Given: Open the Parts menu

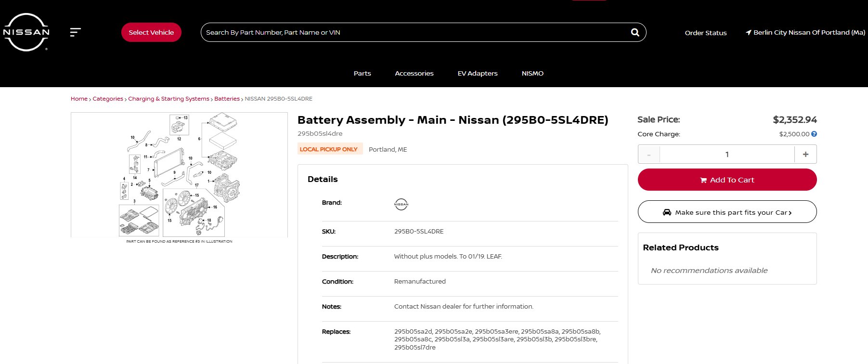Looking at the screenshot, I should 362,73.
